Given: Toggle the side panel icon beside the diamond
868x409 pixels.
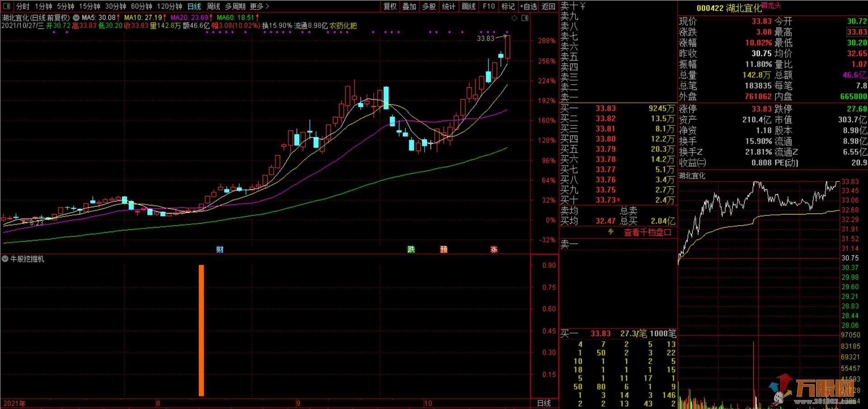Looking at the screenshot, I should click(x=525, y=18).
